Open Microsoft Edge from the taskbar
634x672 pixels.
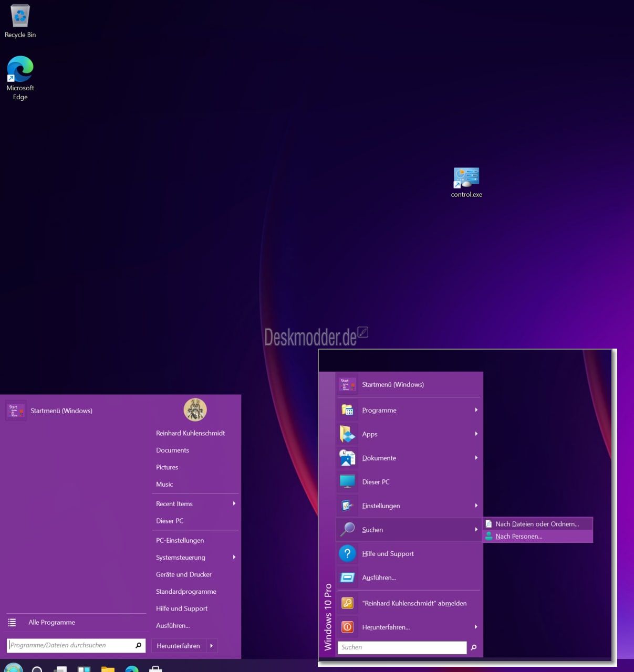click(x=132, y=668)
